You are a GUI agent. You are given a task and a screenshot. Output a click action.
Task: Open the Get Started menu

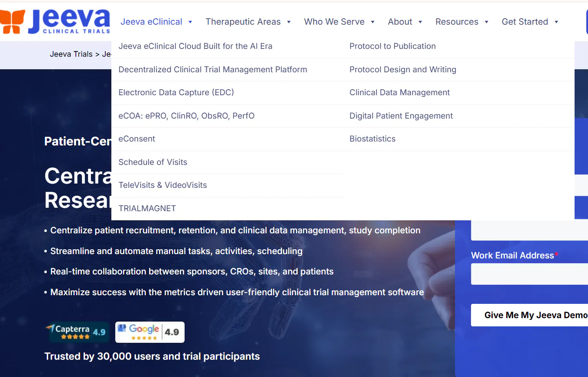coord(525,22)
